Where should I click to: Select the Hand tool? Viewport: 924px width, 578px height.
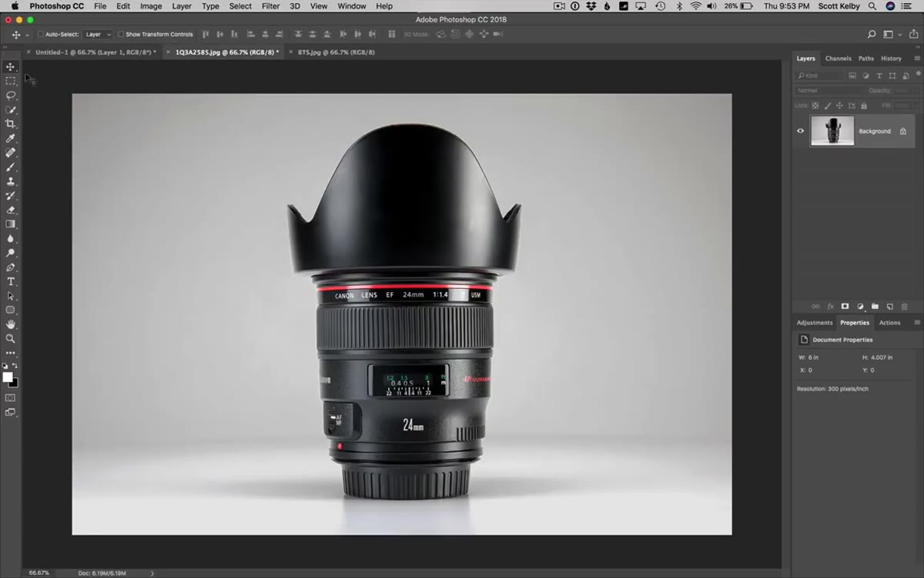tap(10, 324)
